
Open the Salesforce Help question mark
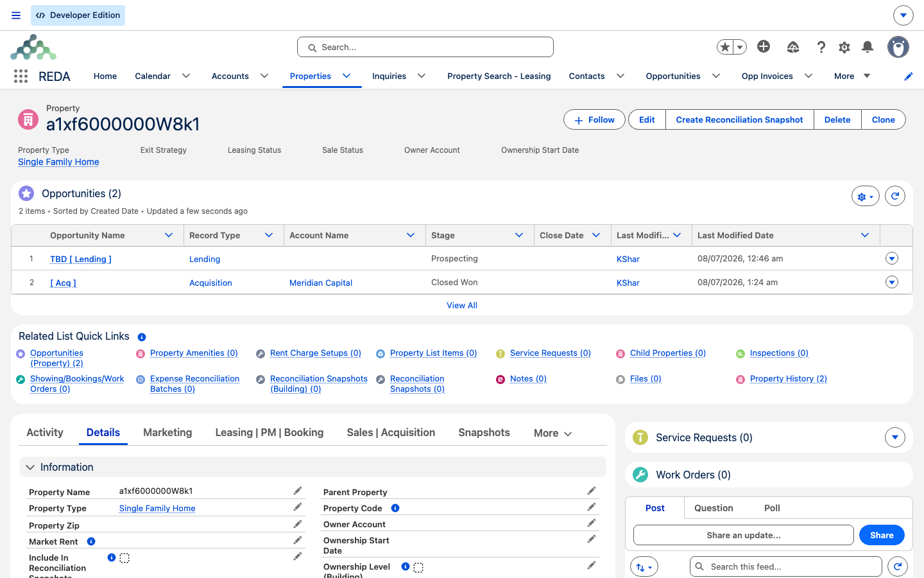coord(821,47)
